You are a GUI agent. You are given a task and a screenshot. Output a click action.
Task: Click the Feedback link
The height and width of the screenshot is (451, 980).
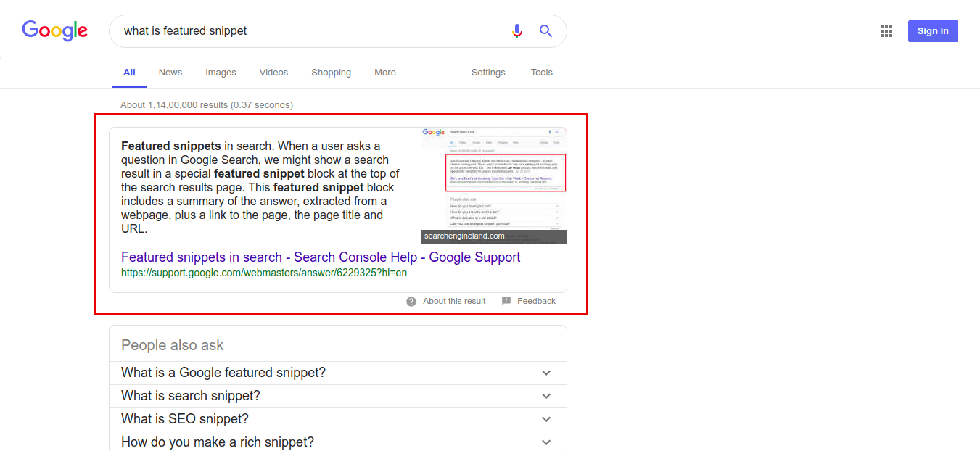click(x=536, y=301)
